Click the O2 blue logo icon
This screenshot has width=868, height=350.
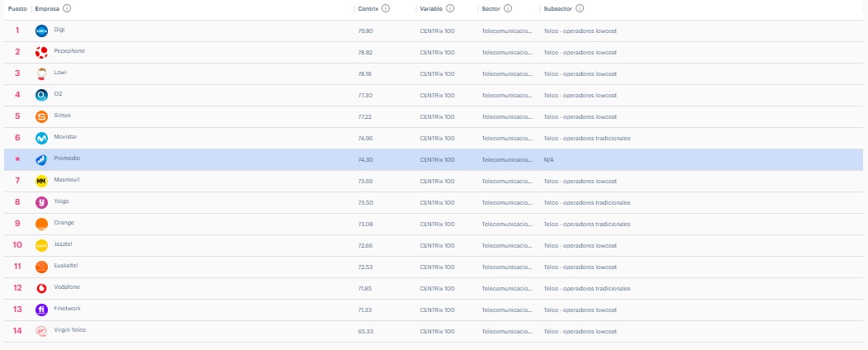click(42, 95)
